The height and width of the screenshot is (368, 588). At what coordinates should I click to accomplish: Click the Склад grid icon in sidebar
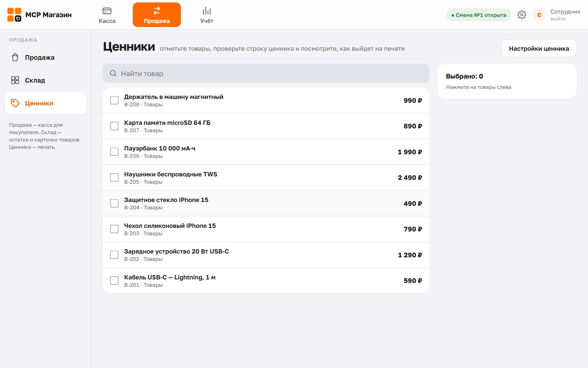click(x=15, y=80)
